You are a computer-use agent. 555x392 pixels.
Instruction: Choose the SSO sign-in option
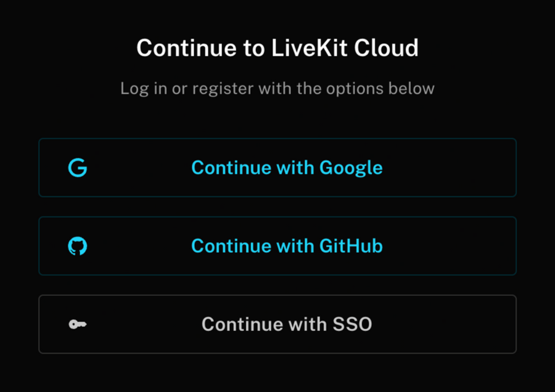point(277,324)
